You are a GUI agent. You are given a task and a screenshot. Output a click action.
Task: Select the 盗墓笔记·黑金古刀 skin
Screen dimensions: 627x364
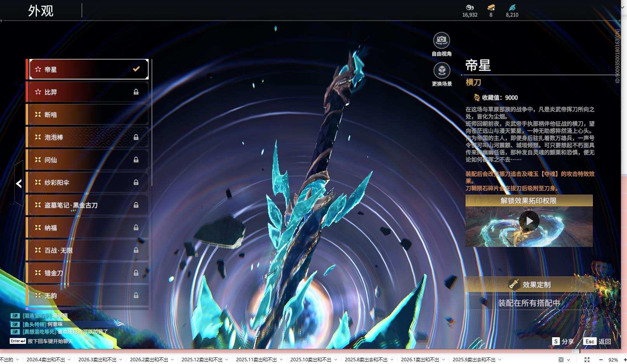[87, 205]
